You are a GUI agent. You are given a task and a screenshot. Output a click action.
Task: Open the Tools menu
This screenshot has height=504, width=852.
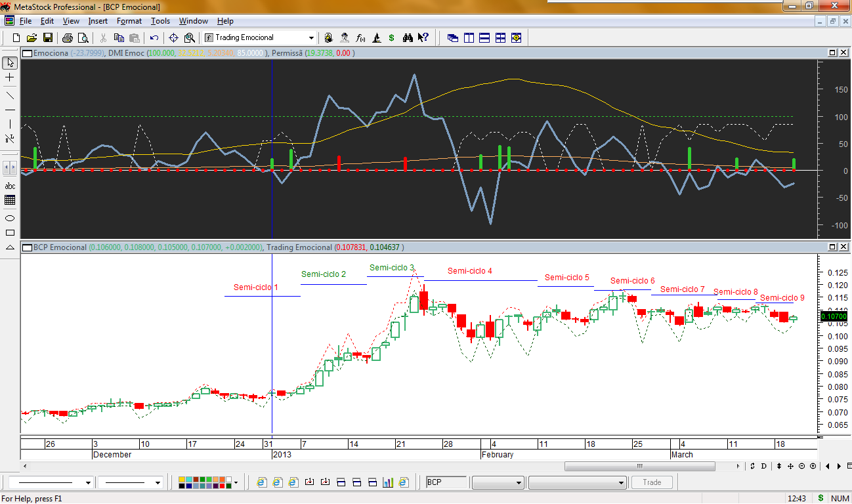click(x=160, y=21)
